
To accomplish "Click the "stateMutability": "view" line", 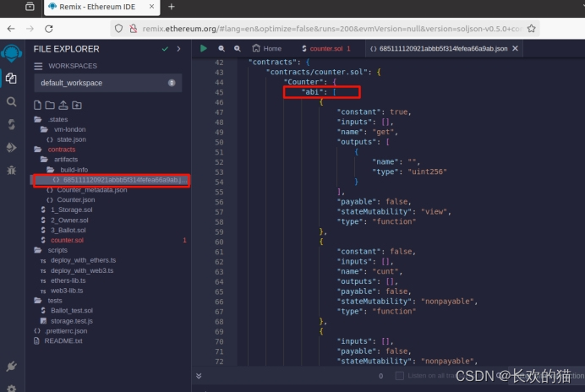I will click(394, 211).
